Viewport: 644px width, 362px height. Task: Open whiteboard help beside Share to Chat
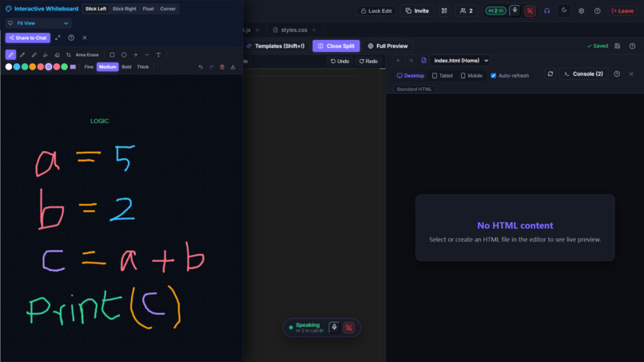71,38
